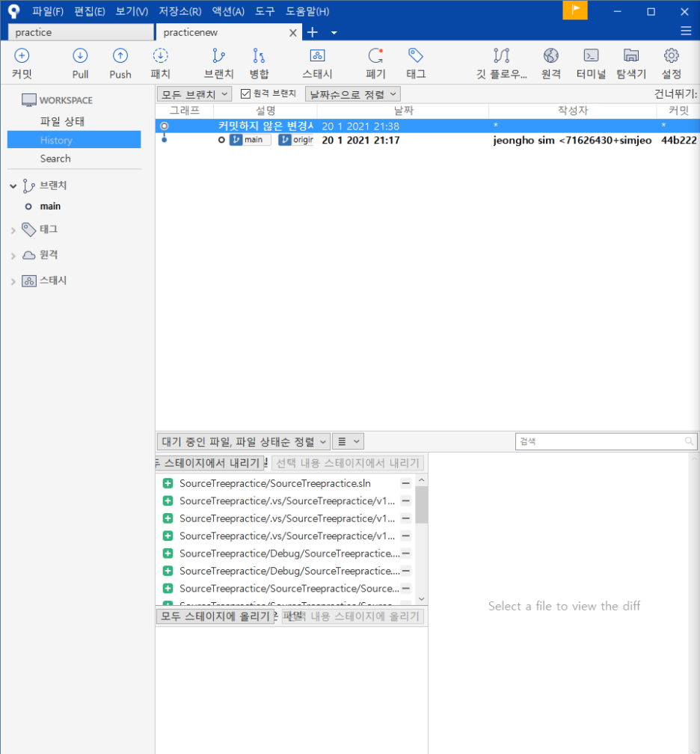The width and height of the screenshot is (700, 754).
Task: Click the Stash (스태시) toolbar icon
Action: pos(317,64)
